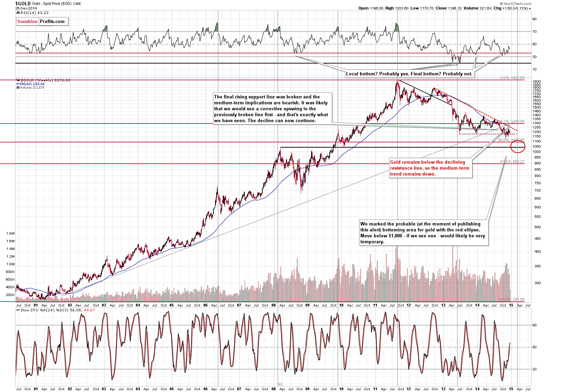This screenshot has width=564, height=392.
Task: Click the 200K volume scale label
Action: 10,295
